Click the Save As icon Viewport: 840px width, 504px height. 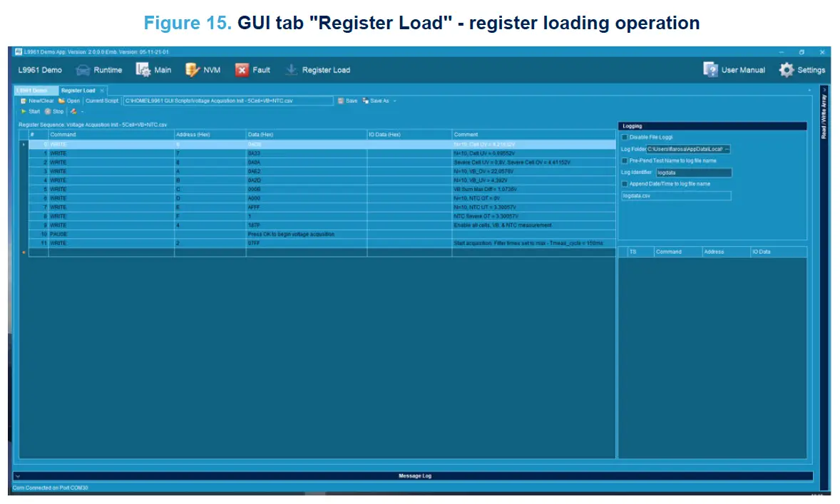[365, 101]
